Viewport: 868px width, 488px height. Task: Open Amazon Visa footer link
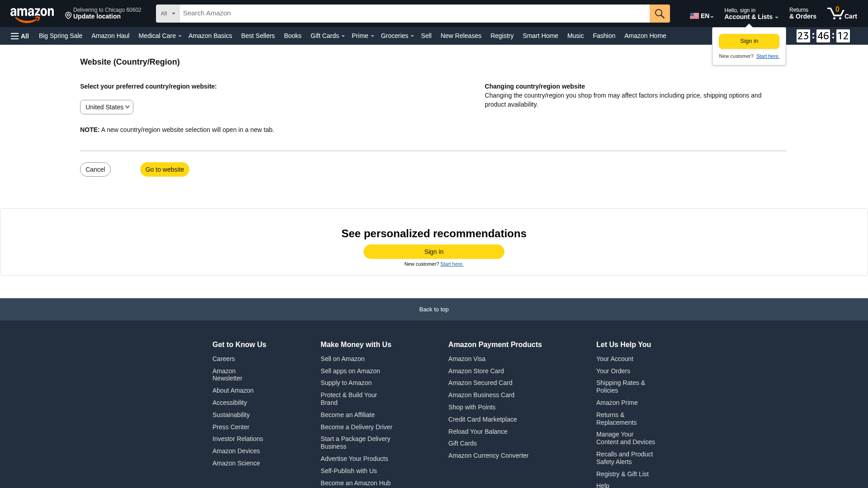coord(467,359)
